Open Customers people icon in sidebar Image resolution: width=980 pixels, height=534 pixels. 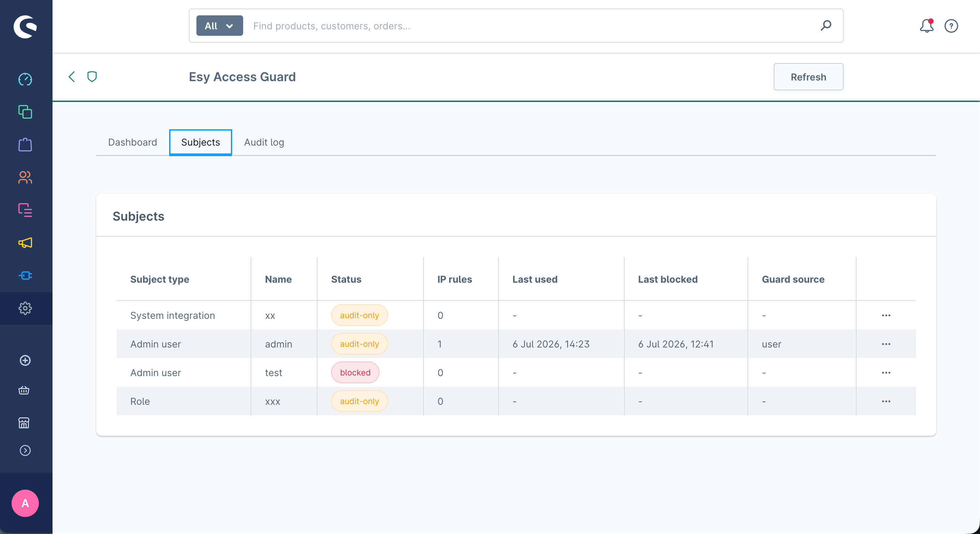click(x=25, y=177)
